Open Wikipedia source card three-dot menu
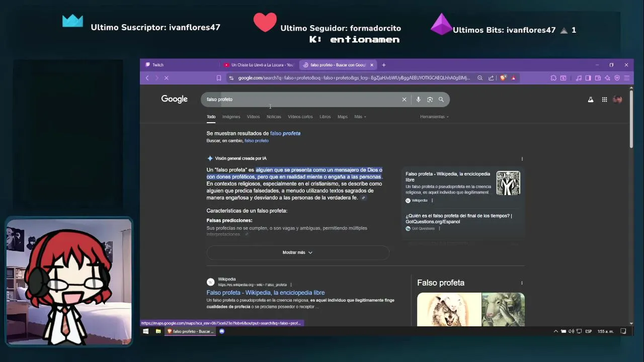This screenshot has width=644, height=362. coord(432,201)
